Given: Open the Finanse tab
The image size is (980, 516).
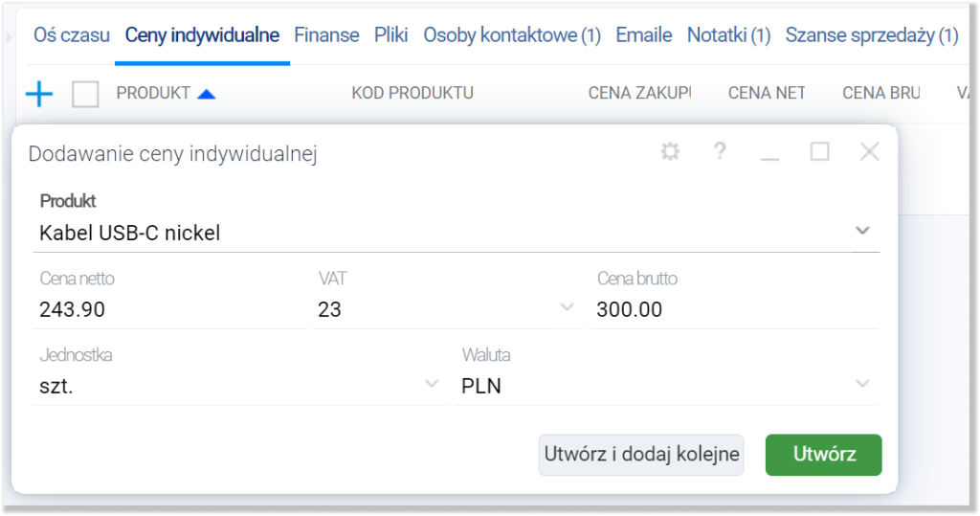Looking at the screenshot, I should [x=326, y=35].
